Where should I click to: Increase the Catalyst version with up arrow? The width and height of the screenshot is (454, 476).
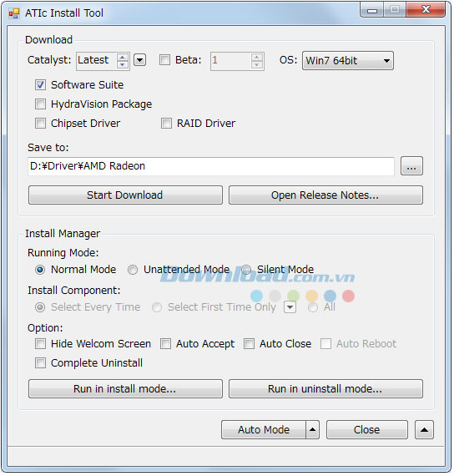[123, 58]
